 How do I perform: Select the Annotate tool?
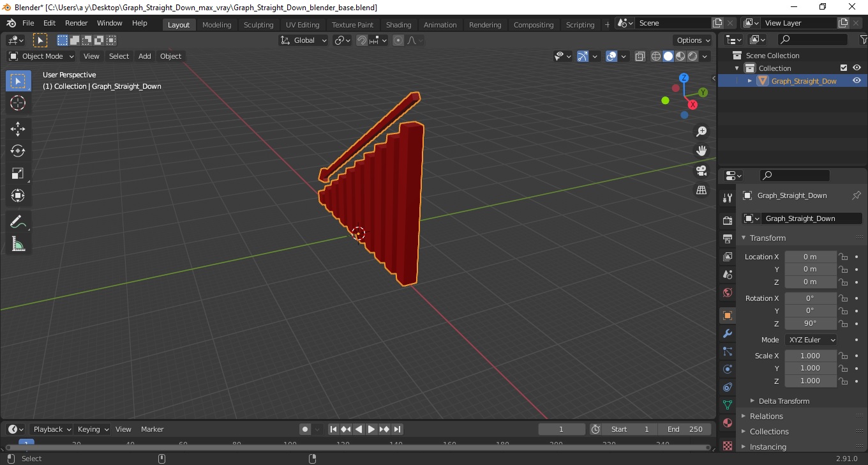point(18,222)
